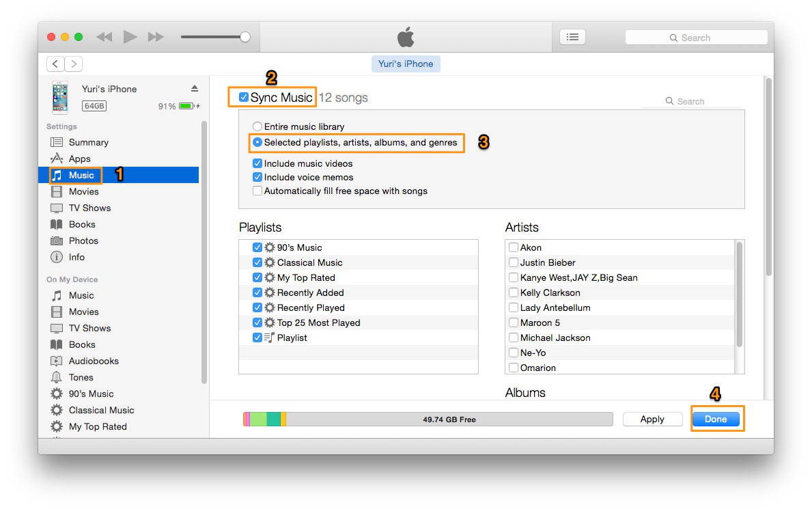Click TV Shows icon under On My Device
This screenshot has width=812, height=509.
57,328
